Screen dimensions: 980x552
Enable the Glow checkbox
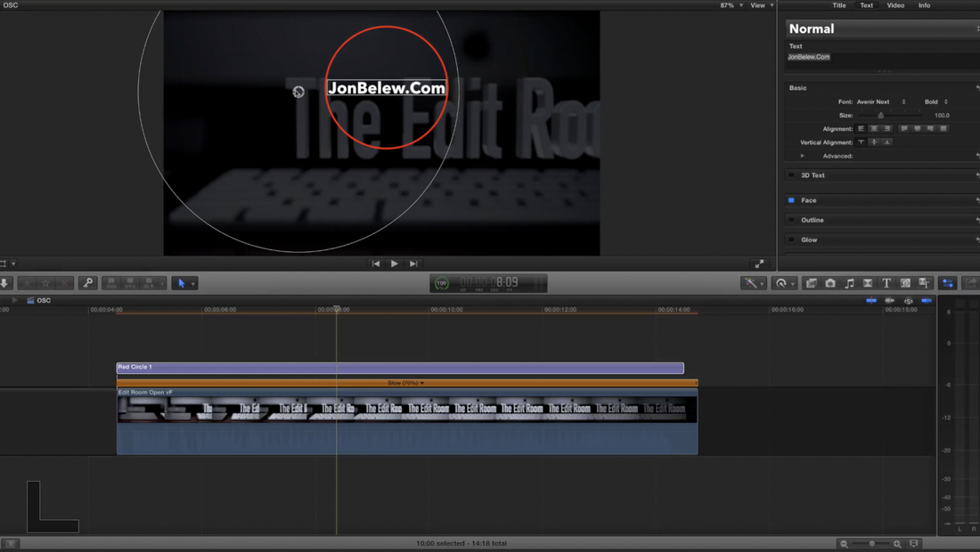pyautogui.click(x=789, y=239)
